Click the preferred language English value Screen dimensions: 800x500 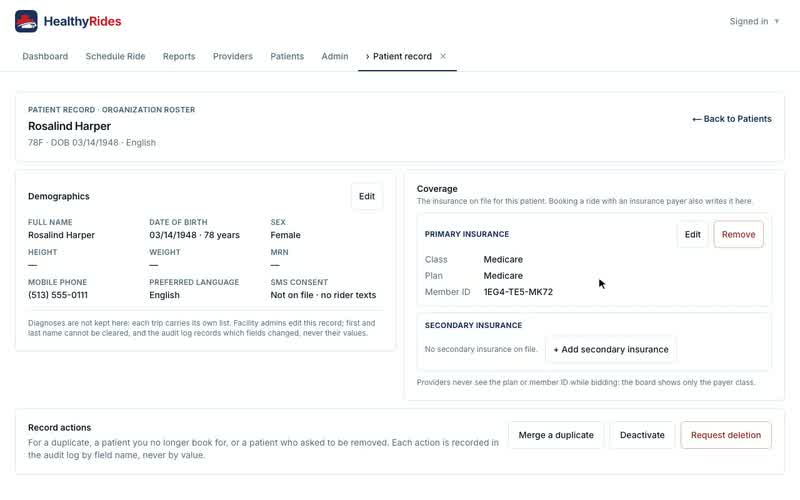coord(164,295)
